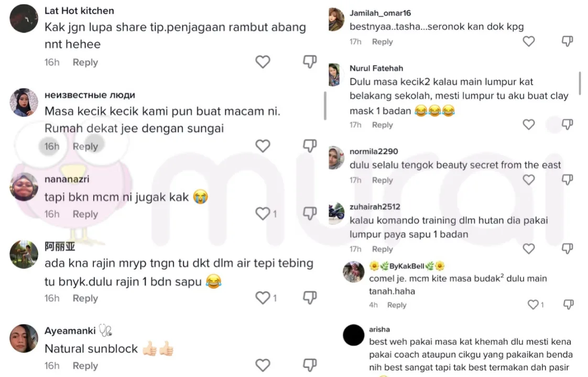Reply to ByKakBell's comment

[x=396, y=305]
